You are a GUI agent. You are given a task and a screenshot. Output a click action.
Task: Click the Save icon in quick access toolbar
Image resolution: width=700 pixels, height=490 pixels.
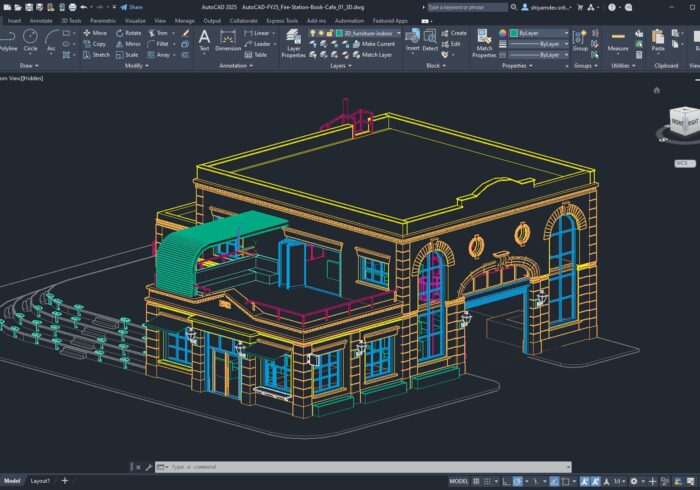point(29,7)
